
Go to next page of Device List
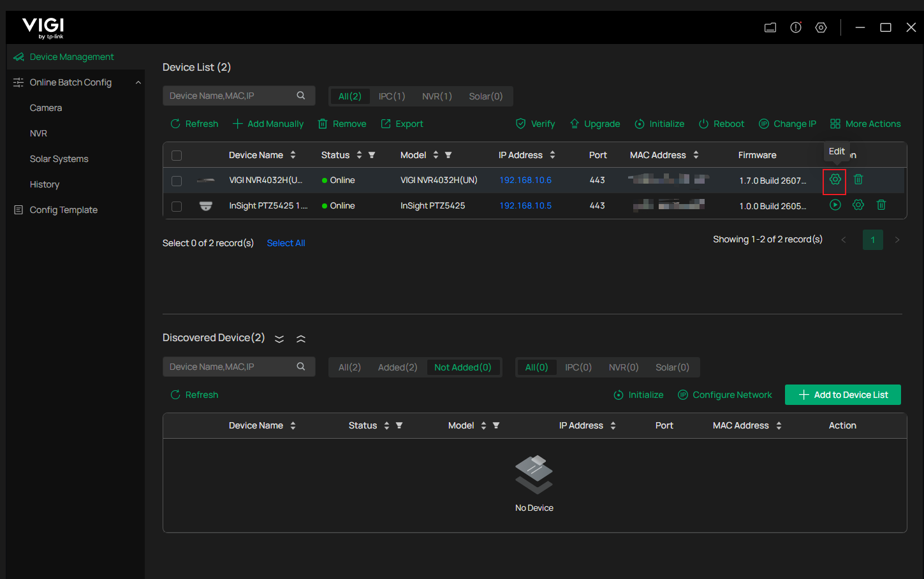(x=897, y=240)
